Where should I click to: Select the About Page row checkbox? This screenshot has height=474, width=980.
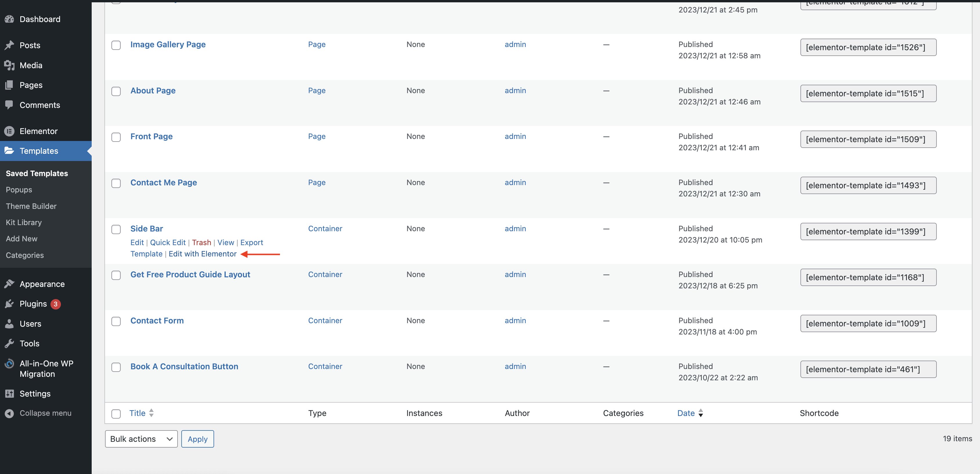116,91
